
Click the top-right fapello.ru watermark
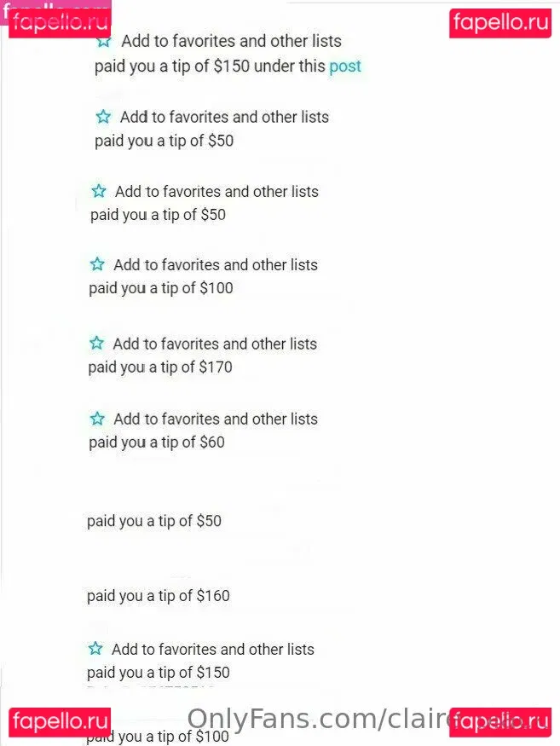coord(500,21)
